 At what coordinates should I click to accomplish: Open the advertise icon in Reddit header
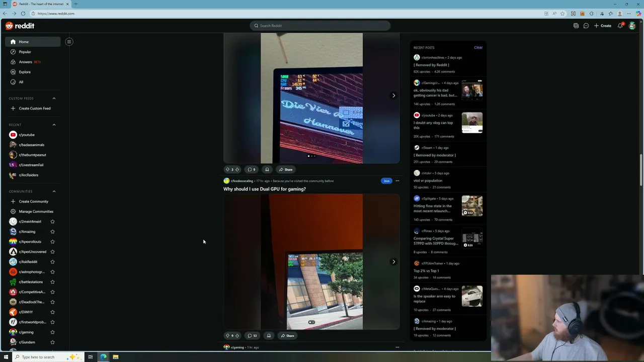pyautogui.click(x=576, y=26)
